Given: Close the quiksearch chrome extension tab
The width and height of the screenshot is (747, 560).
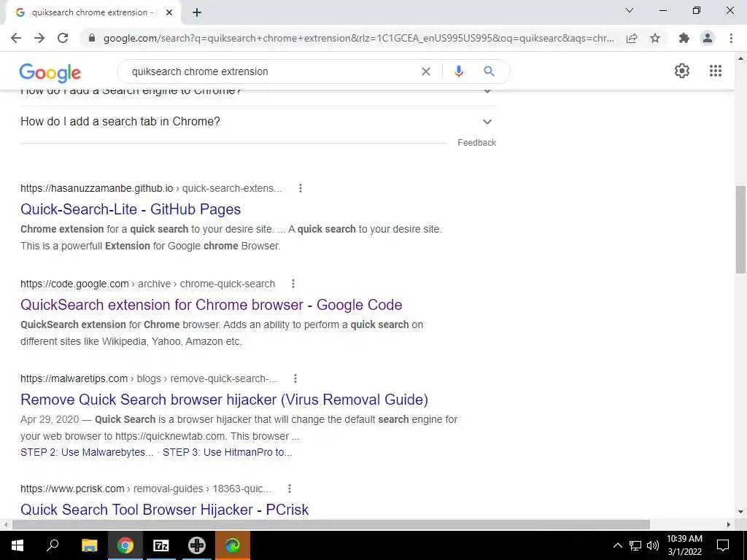Looking at the screenshot, I should click(169, 13).
